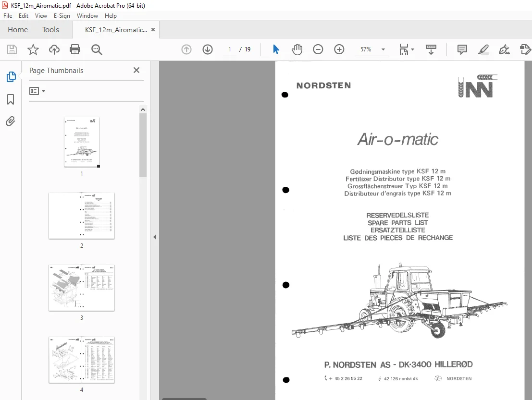The image size is (532, 400).
Task: Click the scrolling mode icon
Action: pos(431,49)
